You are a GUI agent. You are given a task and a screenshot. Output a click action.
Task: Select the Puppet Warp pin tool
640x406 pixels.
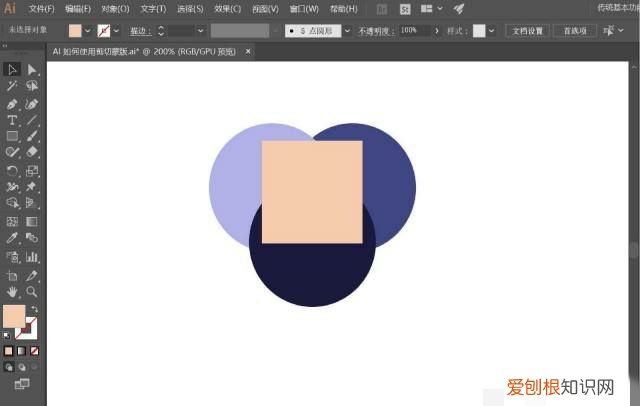[32, 187]
